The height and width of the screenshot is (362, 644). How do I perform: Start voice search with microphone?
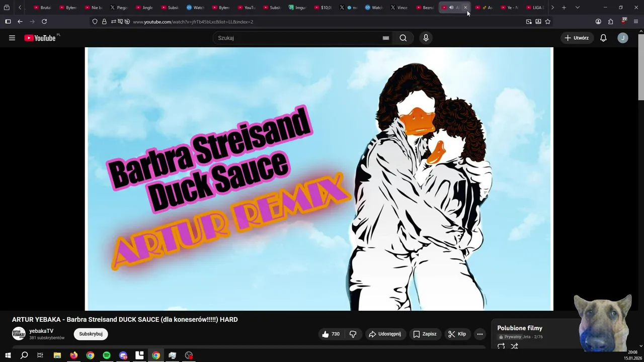pos(426,38)
